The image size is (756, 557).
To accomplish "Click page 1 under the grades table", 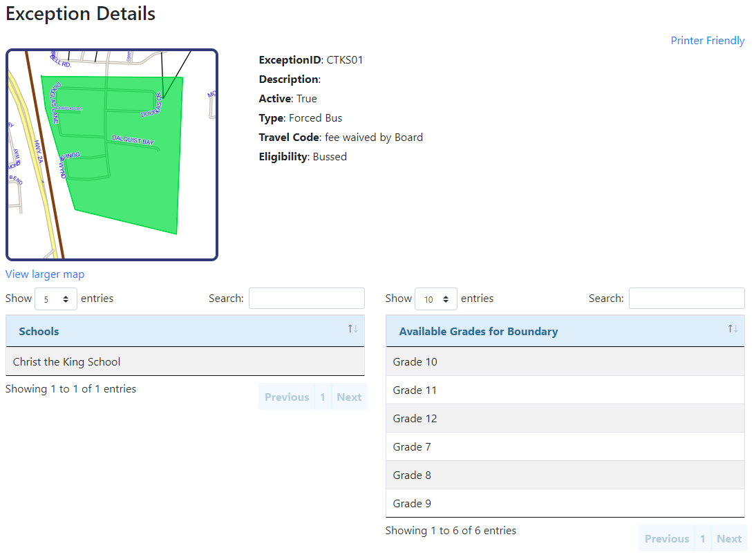I will tap(703, 538).
